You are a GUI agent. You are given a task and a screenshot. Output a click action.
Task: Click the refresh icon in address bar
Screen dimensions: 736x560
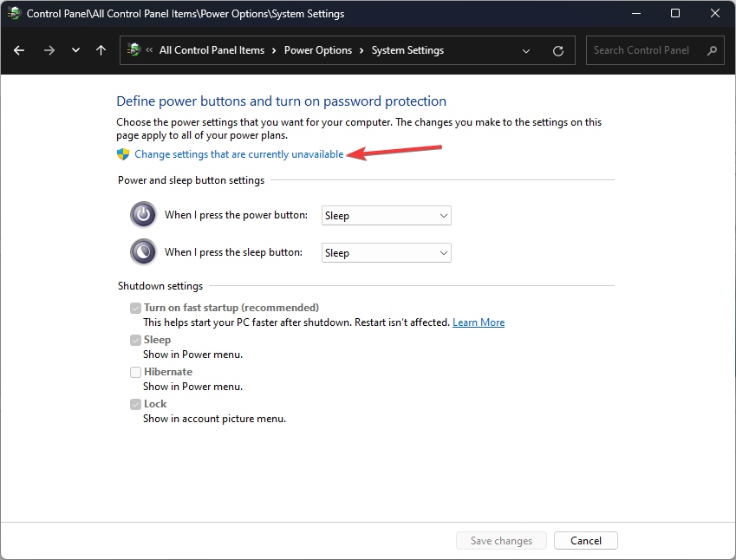[x=557, y=50]
